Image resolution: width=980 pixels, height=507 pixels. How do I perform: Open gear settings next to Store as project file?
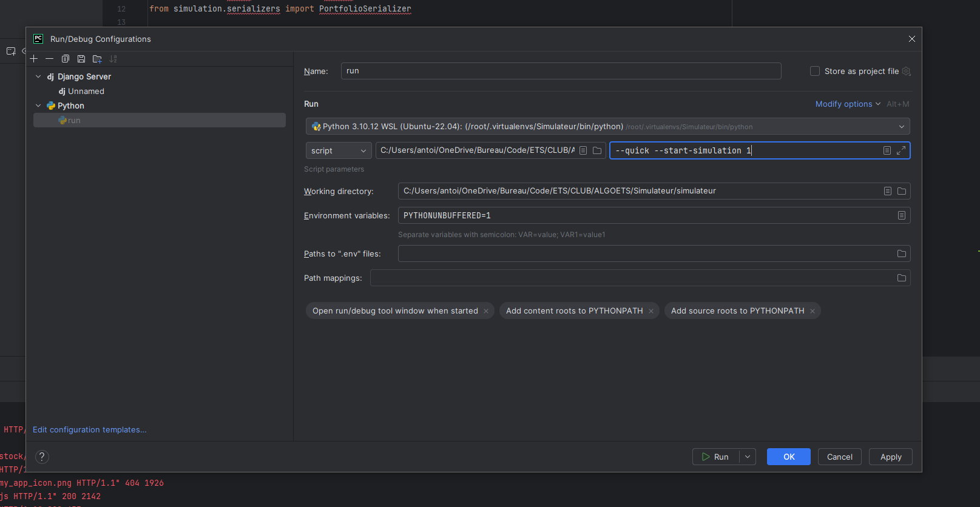906,71
